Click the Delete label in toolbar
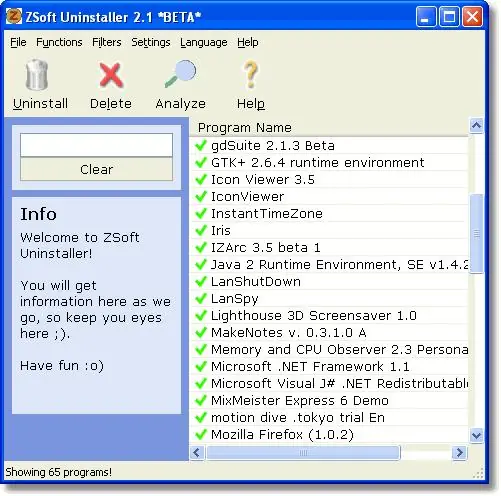 [111, 104]
